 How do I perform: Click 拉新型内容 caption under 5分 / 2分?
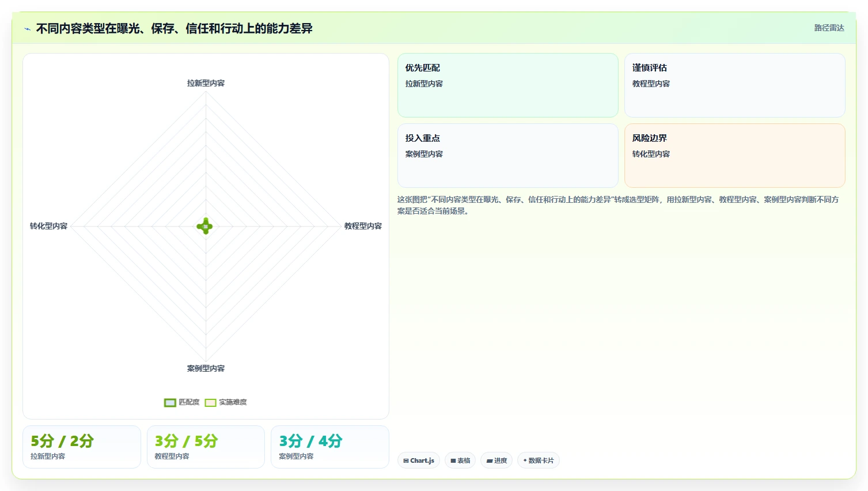(x=48, y=456)
